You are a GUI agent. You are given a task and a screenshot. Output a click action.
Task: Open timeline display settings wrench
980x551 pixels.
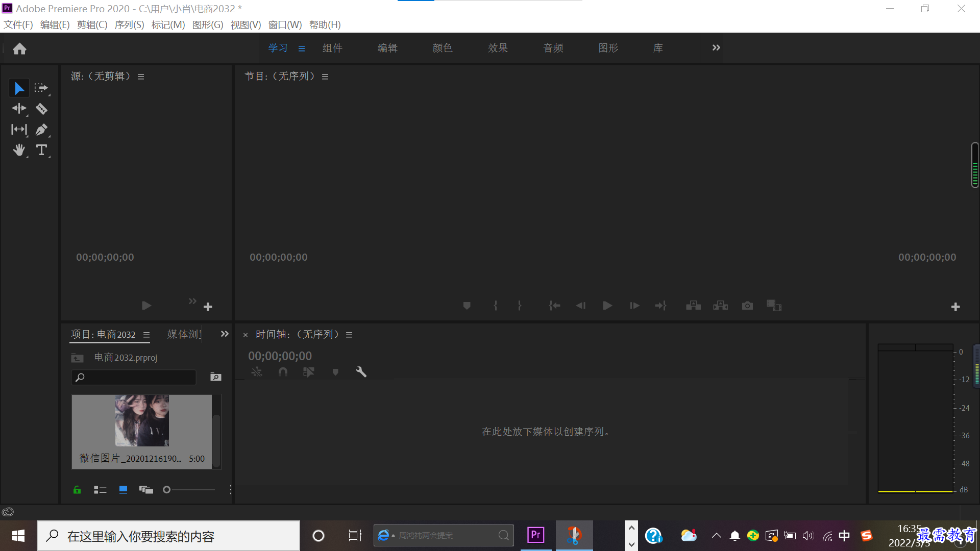[x=361, y=372]
